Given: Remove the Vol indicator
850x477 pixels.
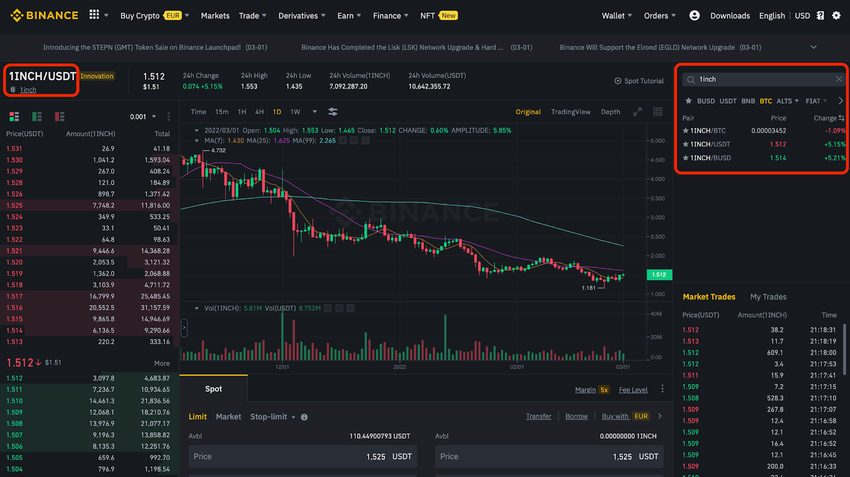Looking at the screenshot, I should click(x=351, y=308).
